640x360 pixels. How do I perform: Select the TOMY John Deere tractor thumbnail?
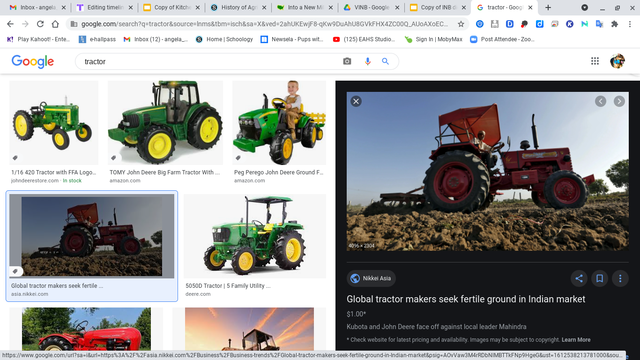tap(165, 123)
